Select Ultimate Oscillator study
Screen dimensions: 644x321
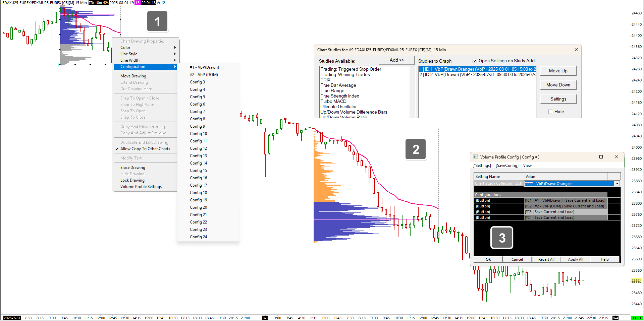pos(338,107)
